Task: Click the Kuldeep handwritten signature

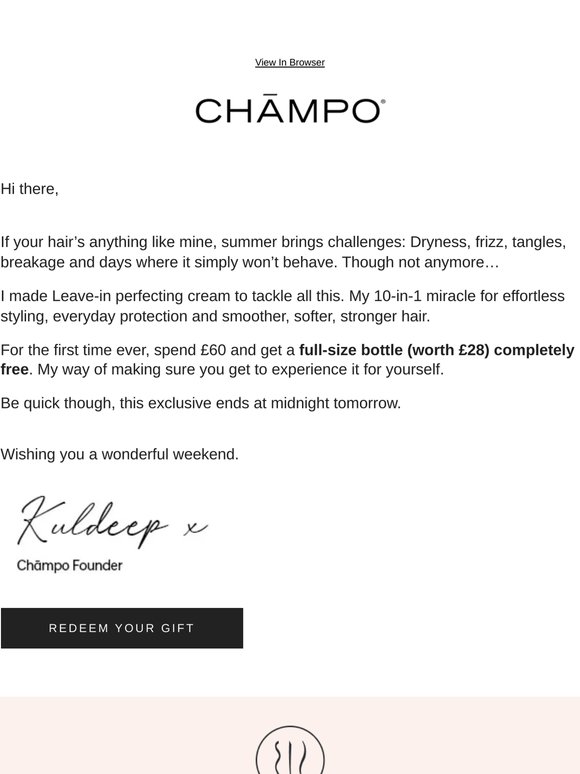Action: (x=93, y=522)
